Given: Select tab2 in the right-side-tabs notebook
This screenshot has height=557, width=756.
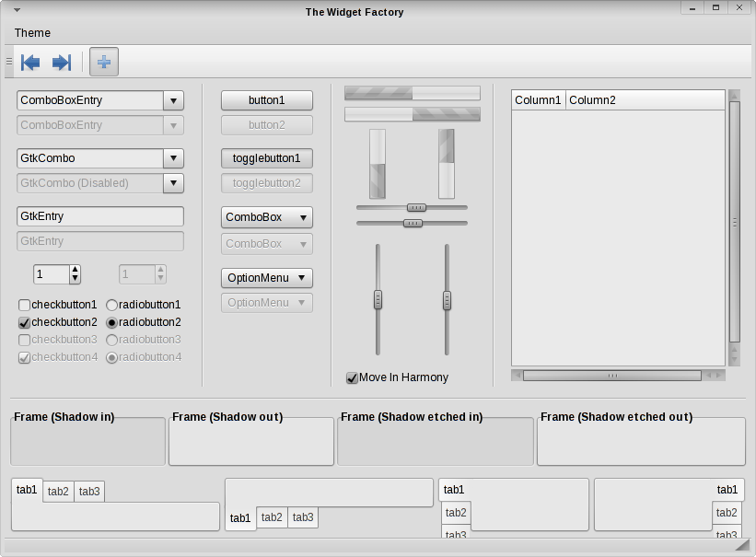Looking at the screenshot, I should (727, 513).
